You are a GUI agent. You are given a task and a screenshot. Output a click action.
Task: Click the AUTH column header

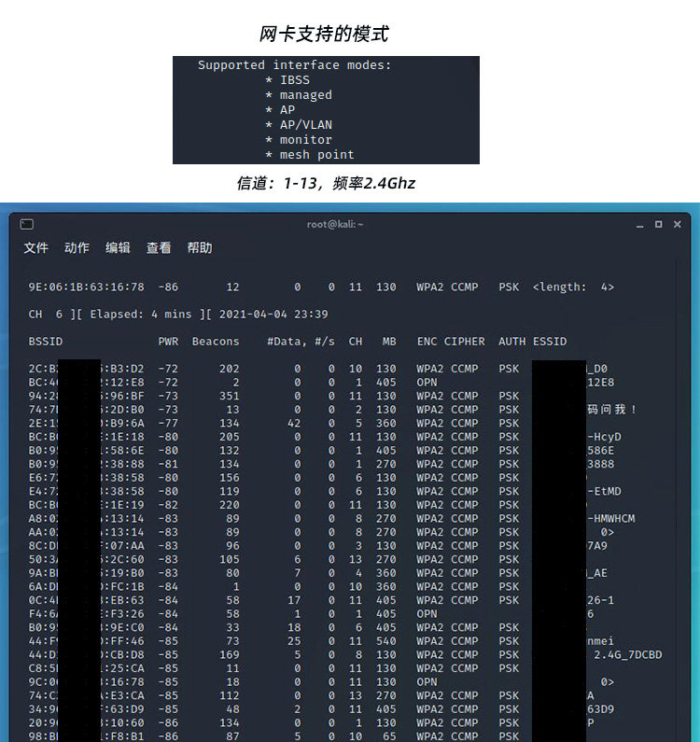click(x=511, y=342)
